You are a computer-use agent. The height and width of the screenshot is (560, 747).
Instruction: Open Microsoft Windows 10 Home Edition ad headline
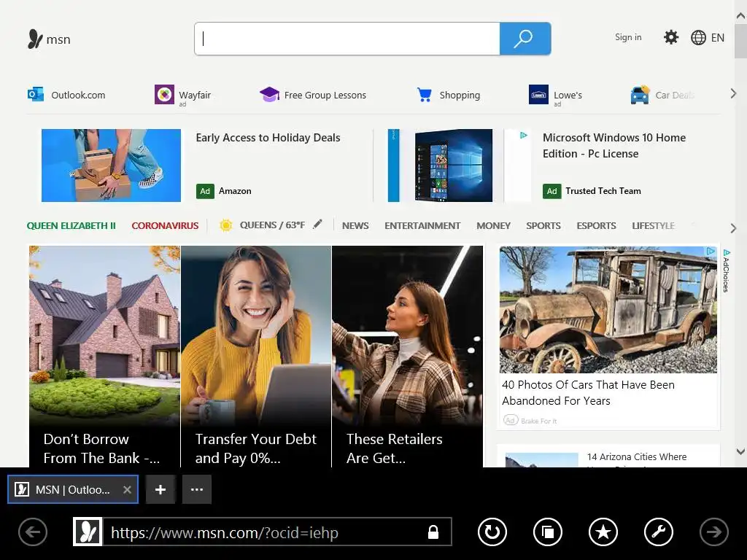[x=614, y=146]
